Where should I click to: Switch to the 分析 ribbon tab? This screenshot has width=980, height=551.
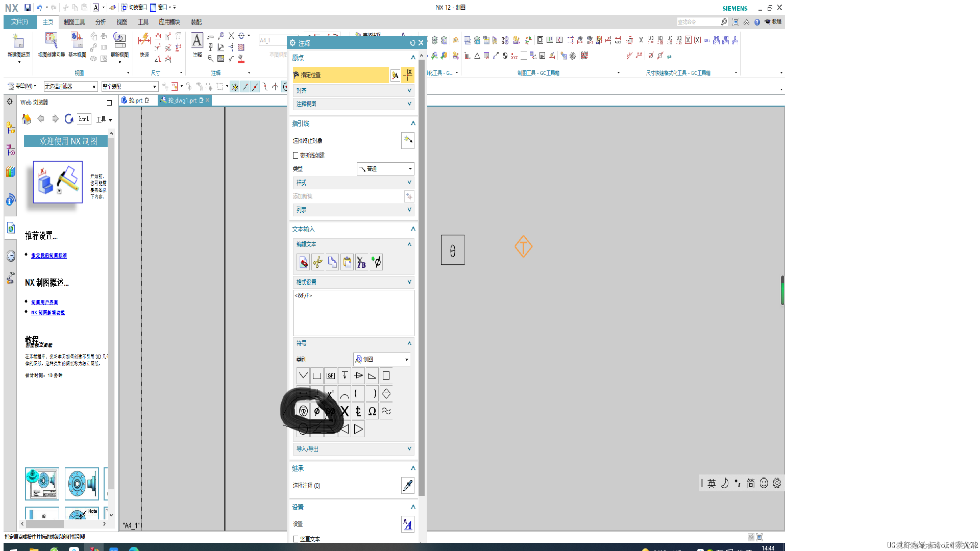[101, 22]
